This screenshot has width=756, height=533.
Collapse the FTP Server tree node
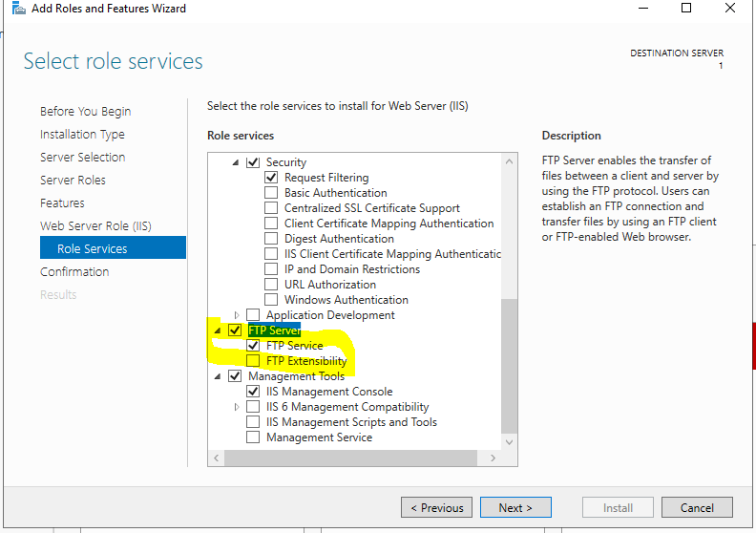point(218,330)
